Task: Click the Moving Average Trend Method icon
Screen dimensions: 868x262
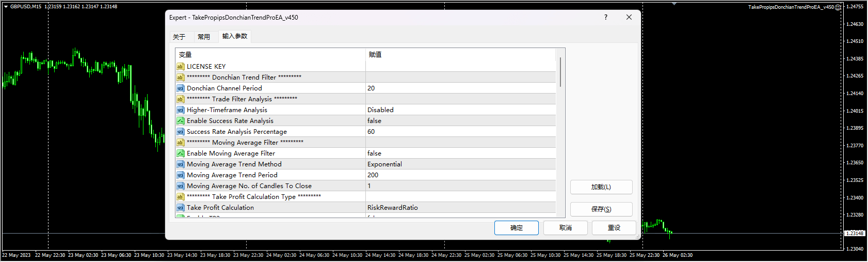Action: 180,164
